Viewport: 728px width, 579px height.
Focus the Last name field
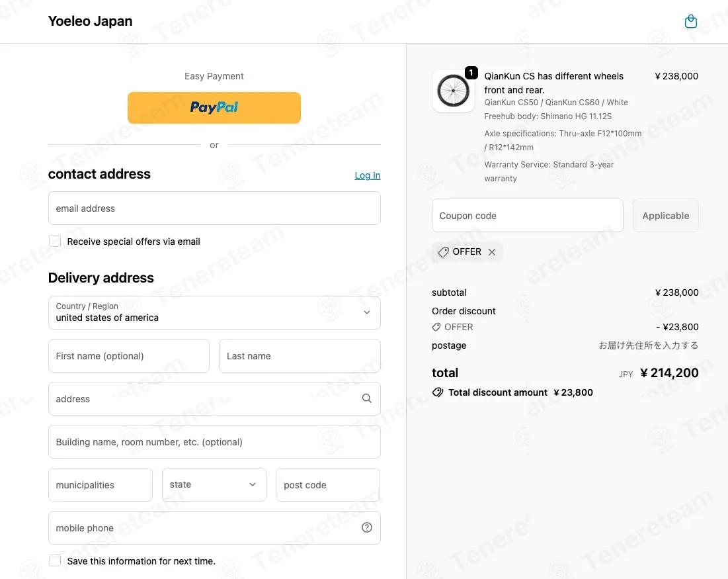tap(300, 356)
